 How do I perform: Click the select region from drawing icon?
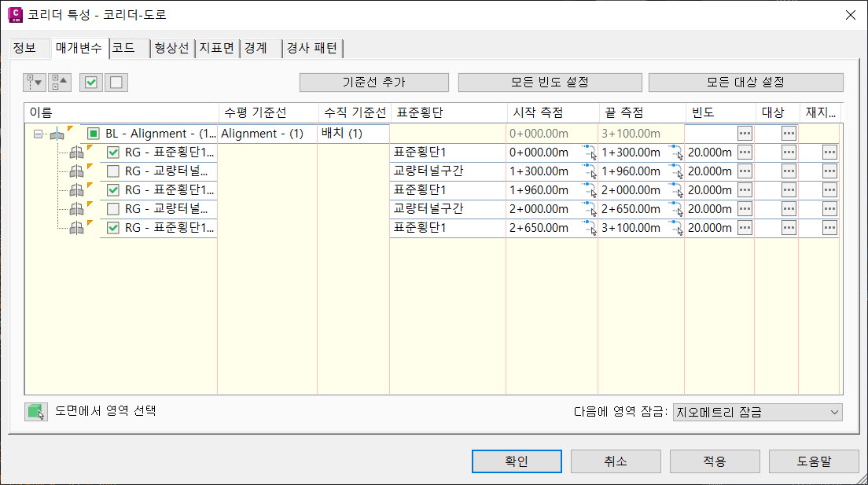point(36,412)
